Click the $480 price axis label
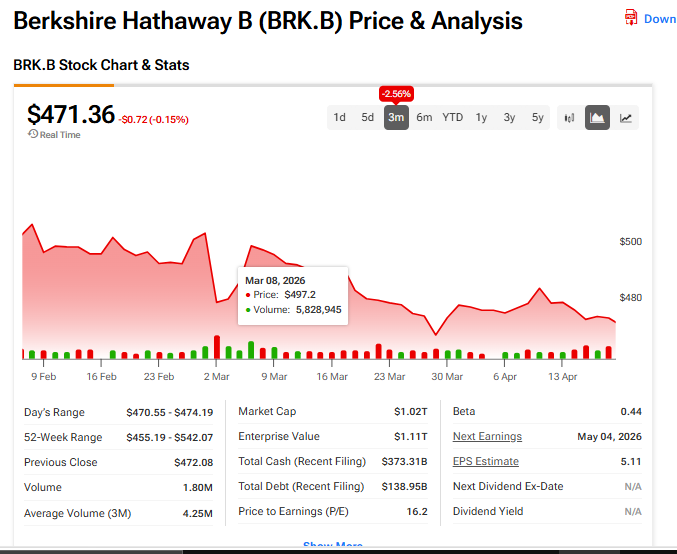The image size is (677, 554). point(630,298)
